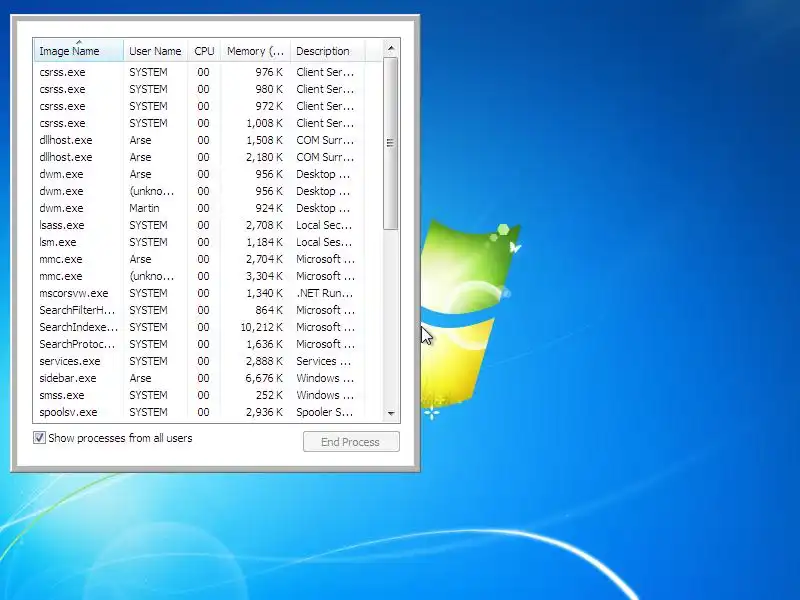This screenshot has height=600, width=800.
Task: Sort by the User Name column header
Action: pyautogui.click(x=155, y=51)
